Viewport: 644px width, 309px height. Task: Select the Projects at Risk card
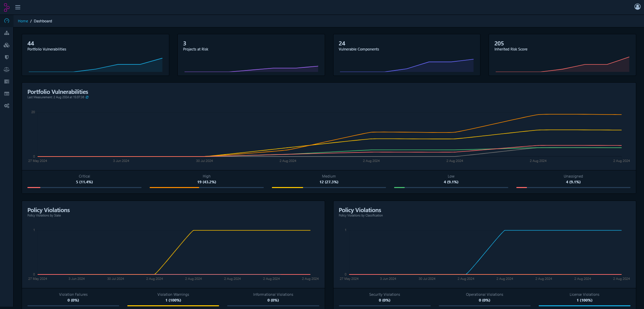click(x=251, y=55)
